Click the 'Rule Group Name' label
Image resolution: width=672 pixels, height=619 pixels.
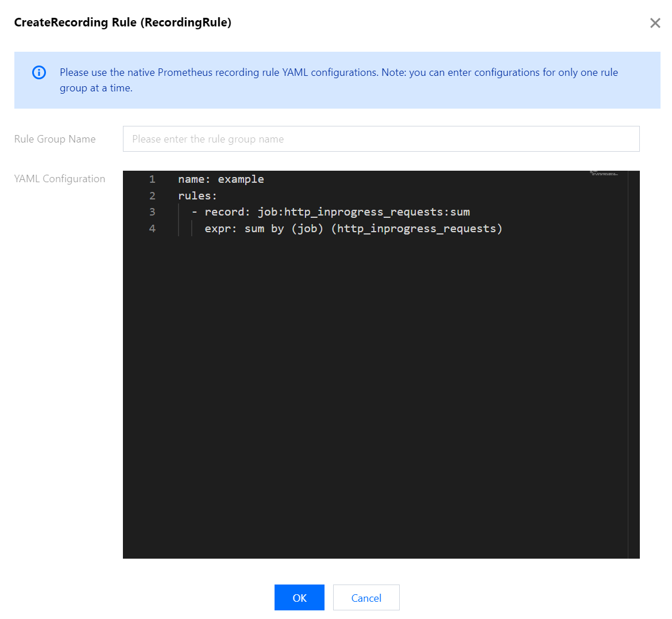[x=55, y=139]
